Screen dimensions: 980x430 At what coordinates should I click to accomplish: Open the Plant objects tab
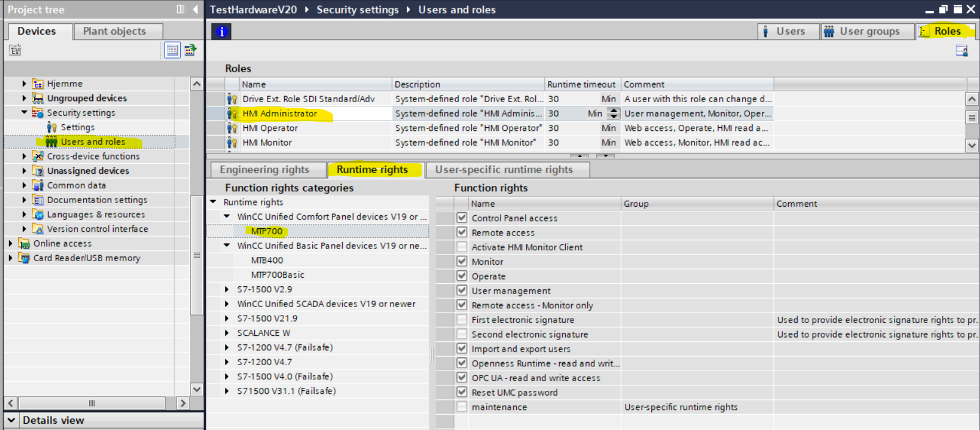coord(114,31)
